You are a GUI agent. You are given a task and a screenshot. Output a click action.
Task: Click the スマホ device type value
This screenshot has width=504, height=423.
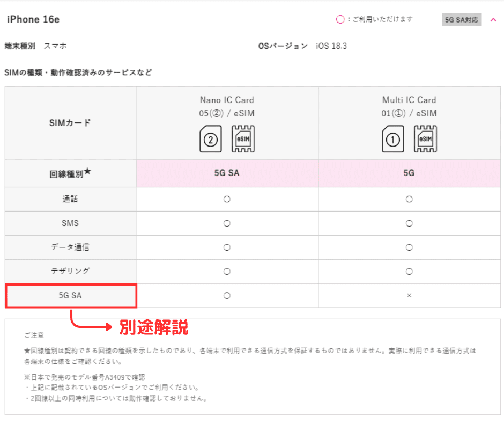point(55,46)
